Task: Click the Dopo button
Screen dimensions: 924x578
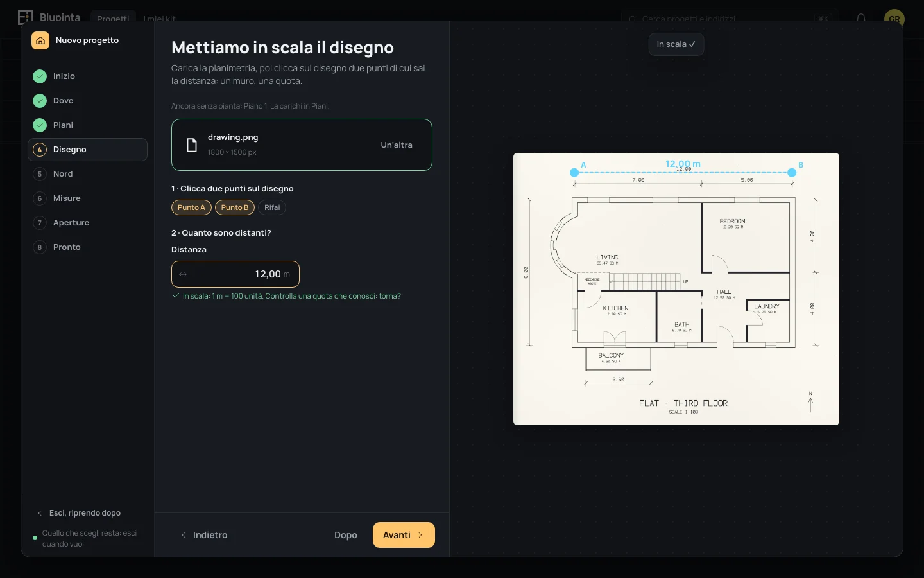Action: point(346,535)
